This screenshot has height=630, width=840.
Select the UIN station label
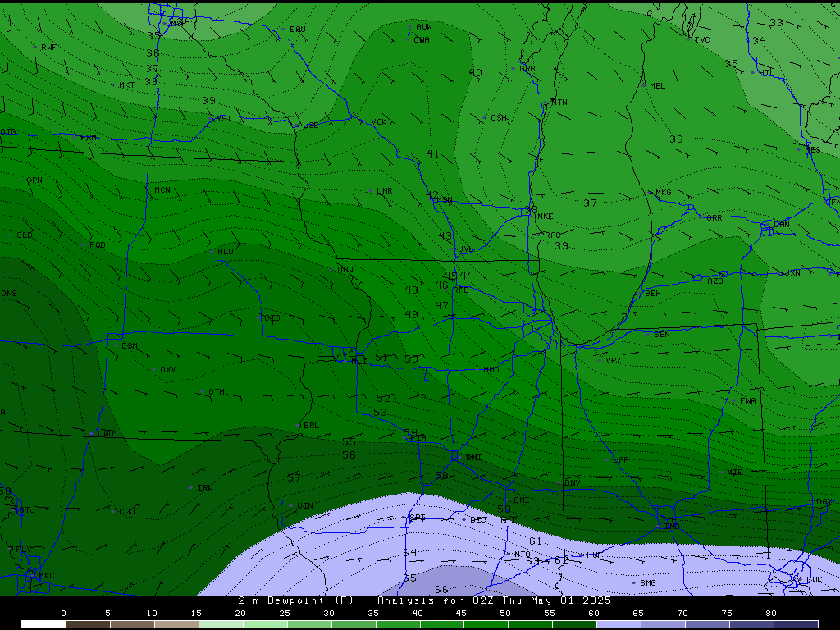pos(305,505)
